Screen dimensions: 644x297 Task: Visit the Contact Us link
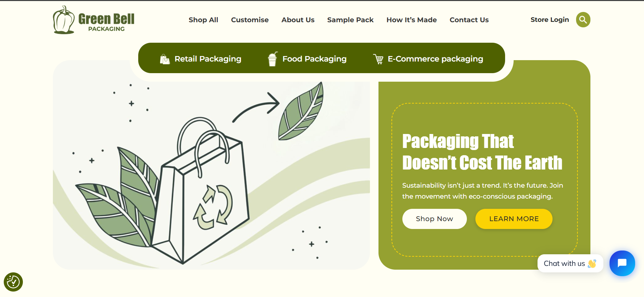[x=469, y=20]
